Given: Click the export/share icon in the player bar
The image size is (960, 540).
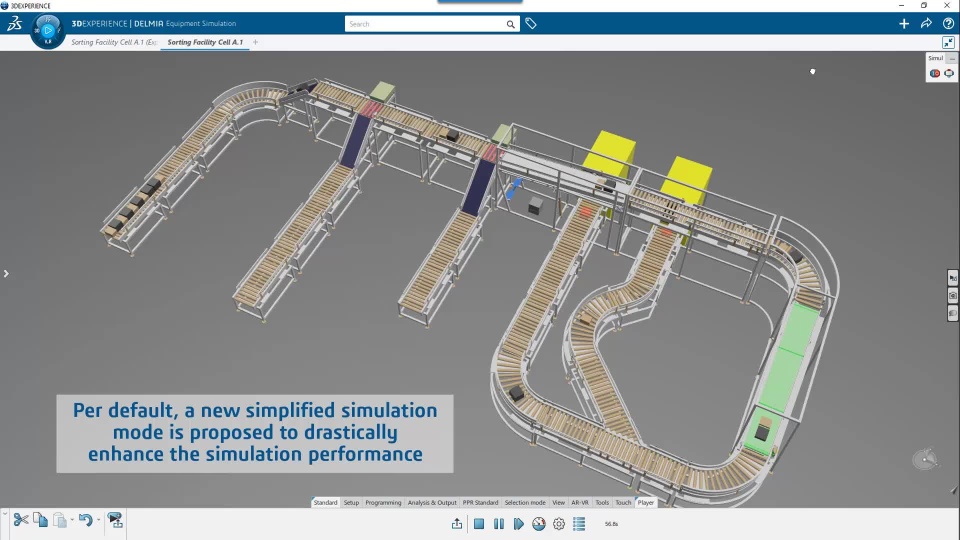Looking at the screenshot, I should pyautogui.click(x=457, y=523).
